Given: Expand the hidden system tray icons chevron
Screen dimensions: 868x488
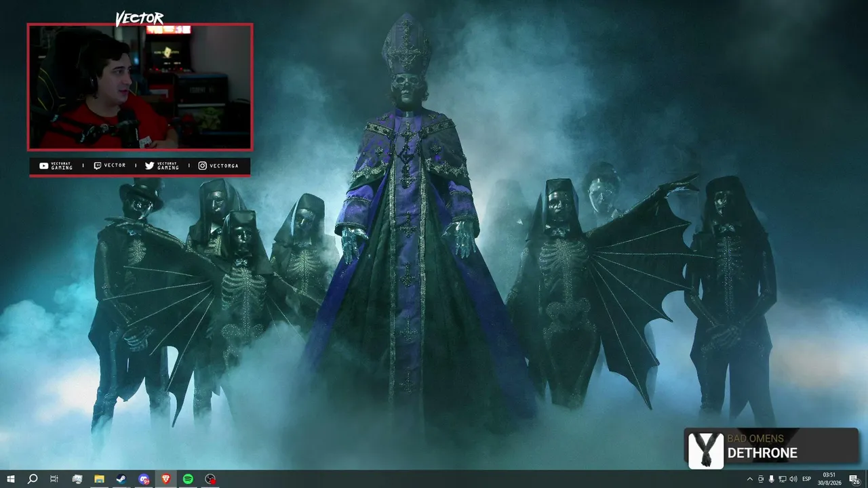Looking at the screenshot, I should pos(749,479).
